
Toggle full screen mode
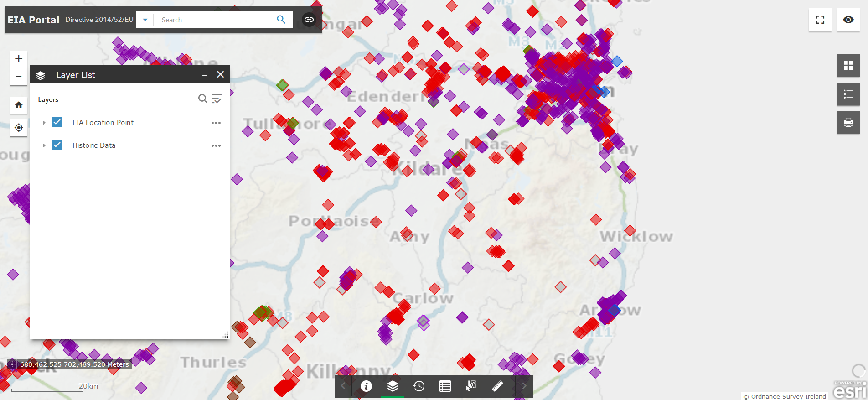(x=820, y=20)
